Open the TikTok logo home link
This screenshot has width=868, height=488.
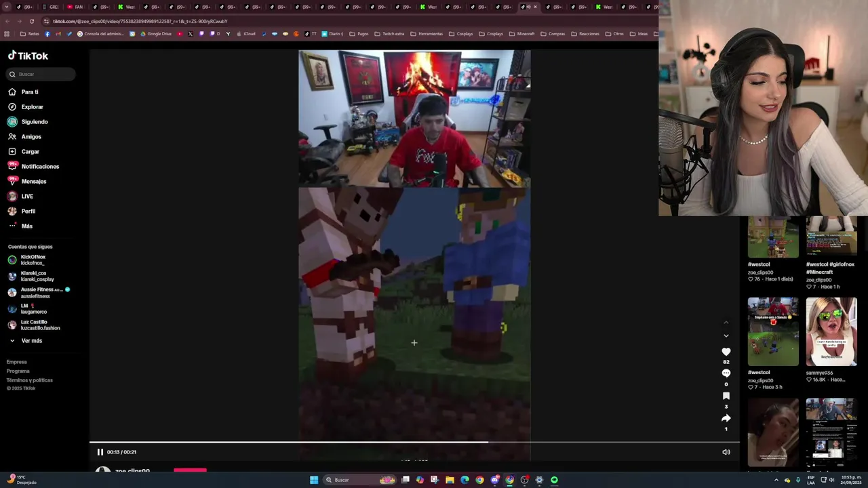[28, 56]
